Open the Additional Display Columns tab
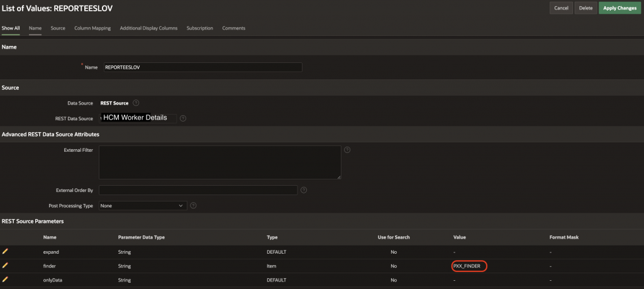644x289 pixels. click(x=148, y=28)
